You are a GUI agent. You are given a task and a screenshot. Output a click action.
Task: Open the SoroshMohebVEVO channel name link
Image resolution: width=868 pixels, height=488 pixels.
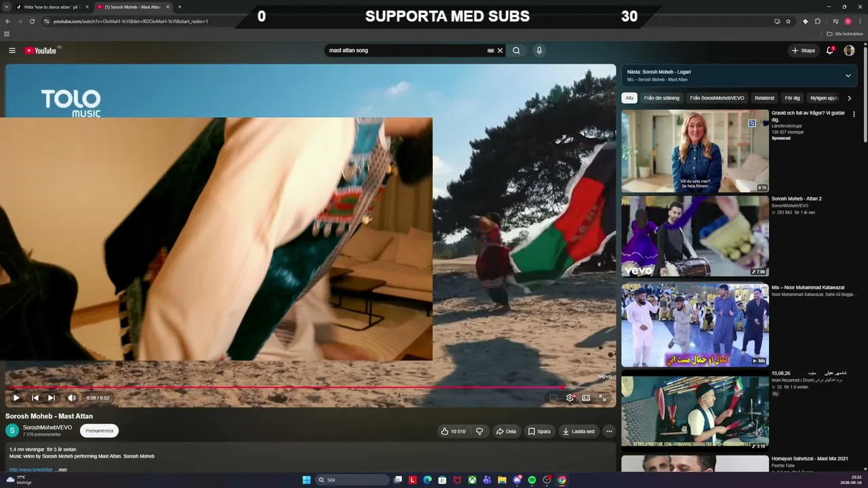click(47, 428)
